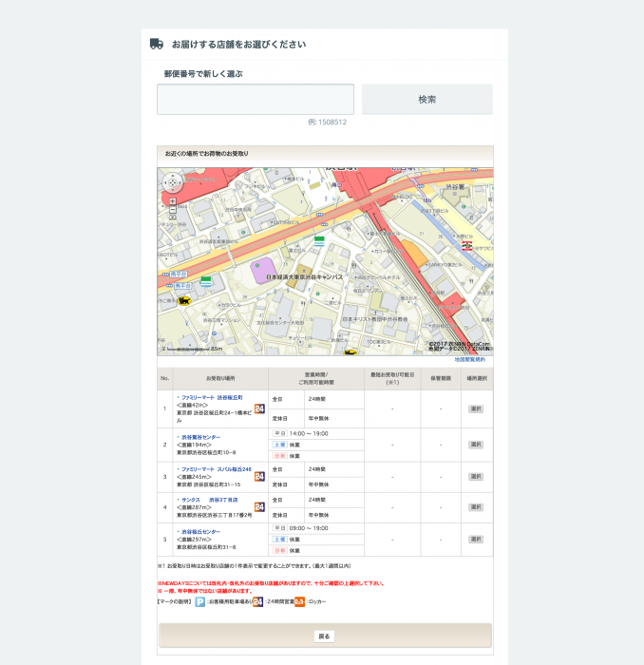Pan the map upward with the up arrow
This screenshot has height=665, width=644.
point(173,178)
